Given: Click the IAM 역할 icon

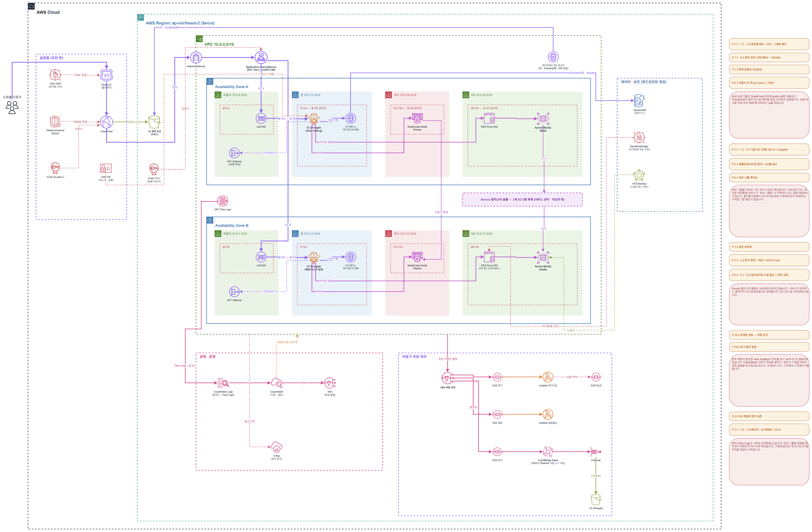Looking at the screenshot, I should click(106, 168).
